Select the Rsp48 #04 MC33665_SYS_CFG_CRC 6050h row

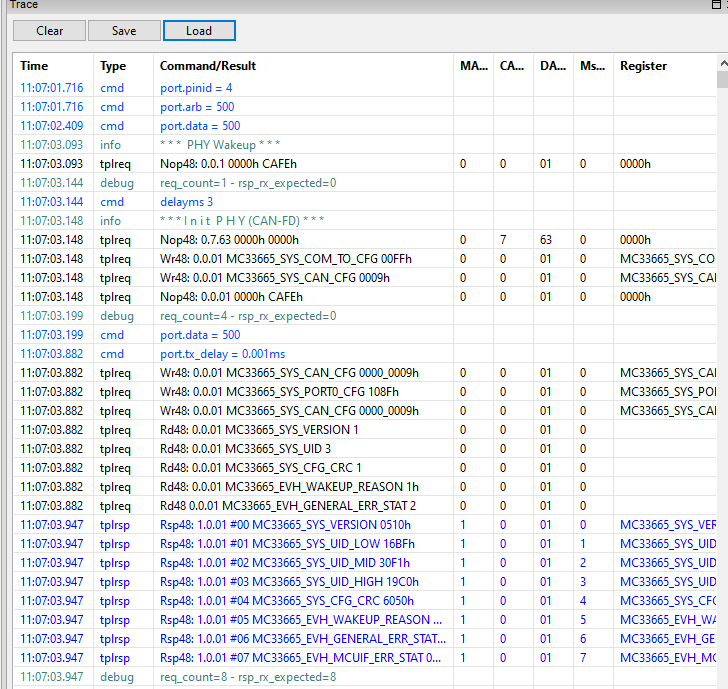(364, 601)
